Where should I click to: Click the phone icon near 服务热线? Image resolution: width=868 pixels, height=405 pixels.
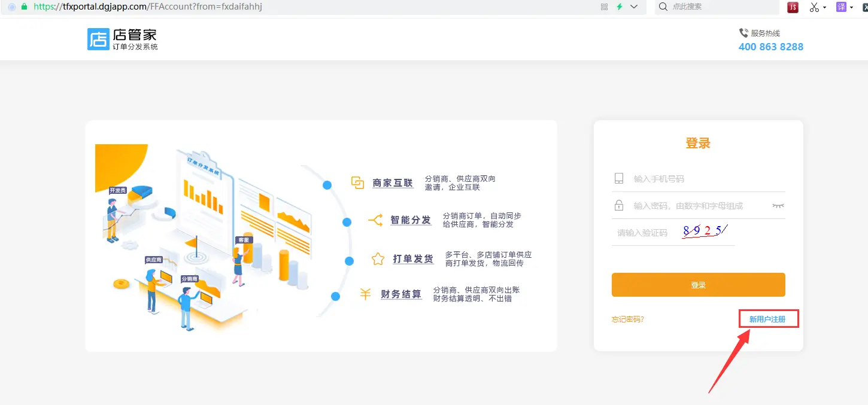coord(743,32)
